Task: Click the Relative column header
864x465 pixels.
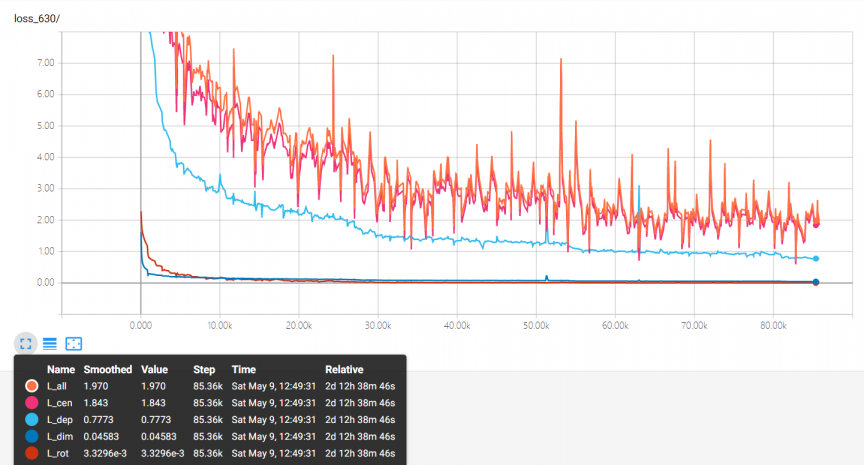Action: (344, 370)
